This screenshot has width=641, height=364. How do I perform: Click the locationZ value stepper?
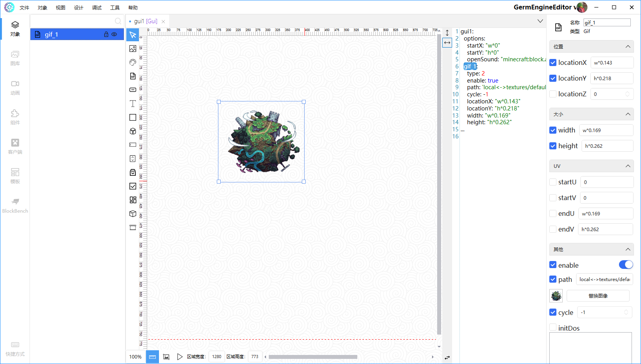pyautogui.click(x=627, y=94)
